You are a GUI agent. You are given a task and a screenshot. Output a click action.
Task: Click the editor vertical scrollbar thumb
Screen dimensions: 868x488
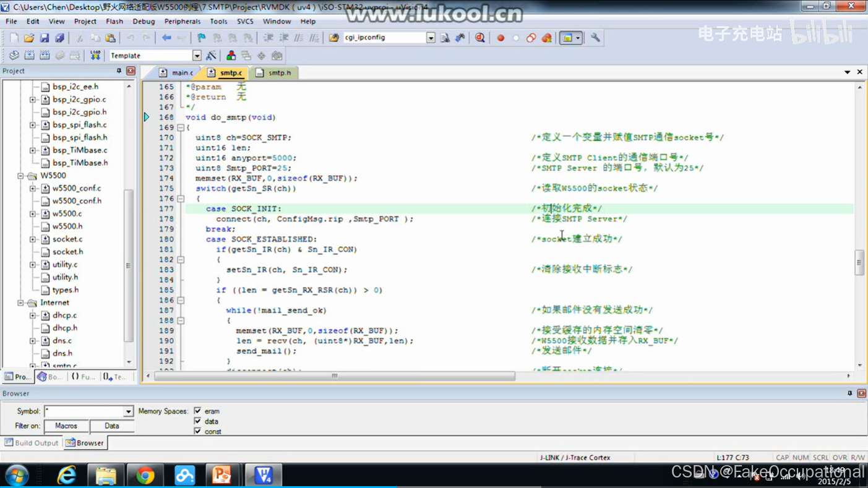click(859, 262)
